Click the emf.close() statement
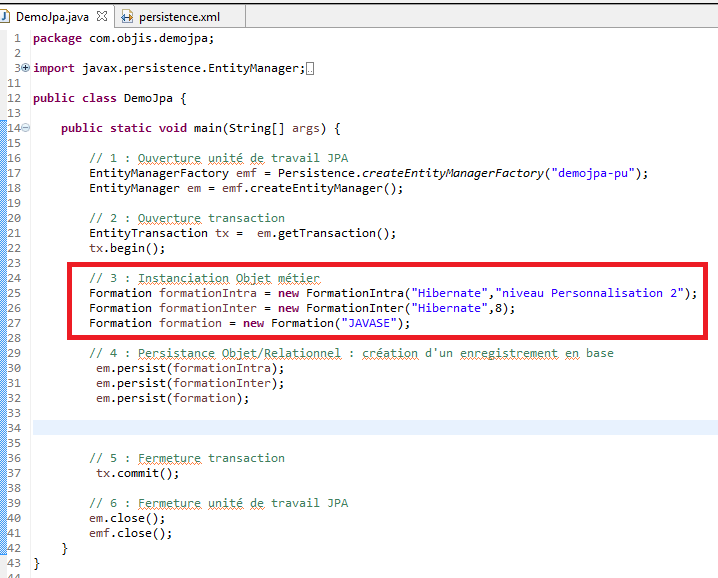The height and width of the screenshot is (578, 718). pos(130,533)
